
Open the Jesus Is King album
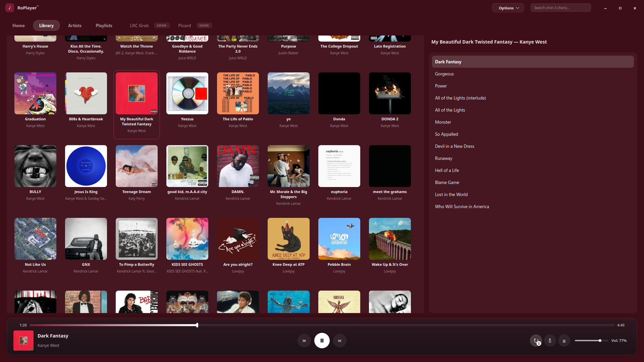pos(86,166)
